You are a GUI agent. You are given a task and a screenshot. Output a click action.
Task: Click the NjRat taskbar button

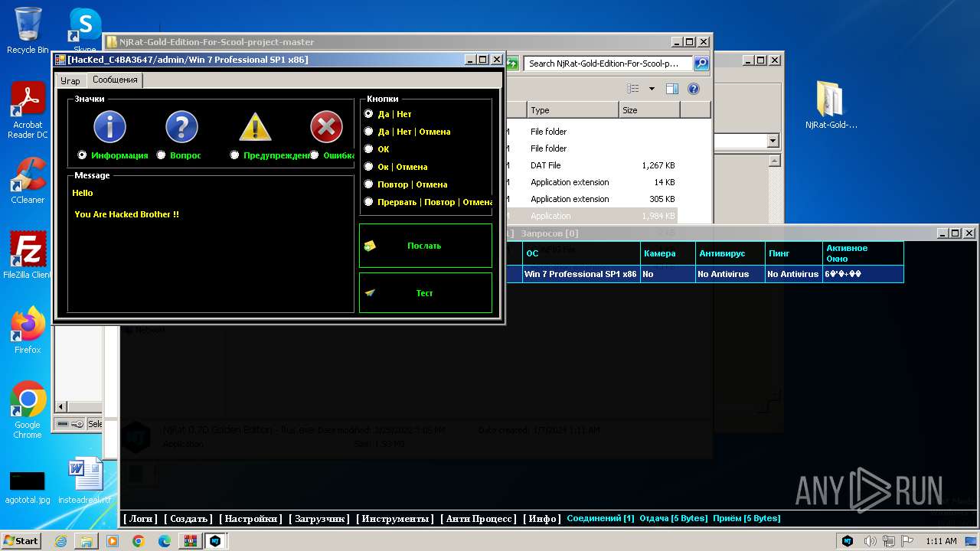point(216,541)
